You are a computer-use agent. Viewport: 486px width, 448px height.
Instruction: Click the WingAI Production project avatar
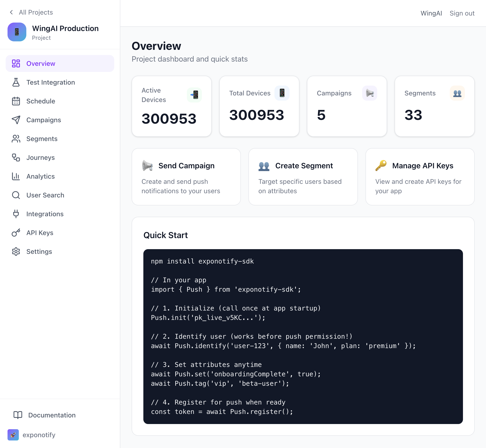17,32
